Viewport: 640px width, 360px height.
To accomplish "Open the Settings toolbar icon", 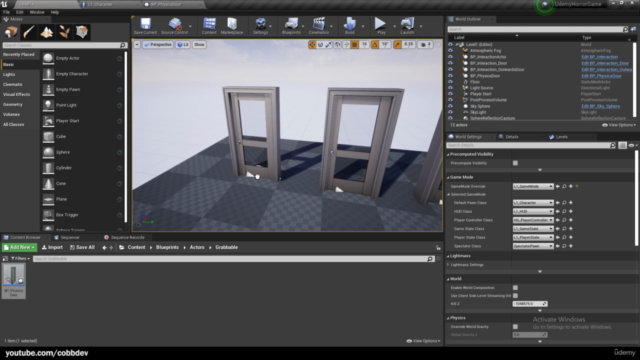I will coord(260,26).
